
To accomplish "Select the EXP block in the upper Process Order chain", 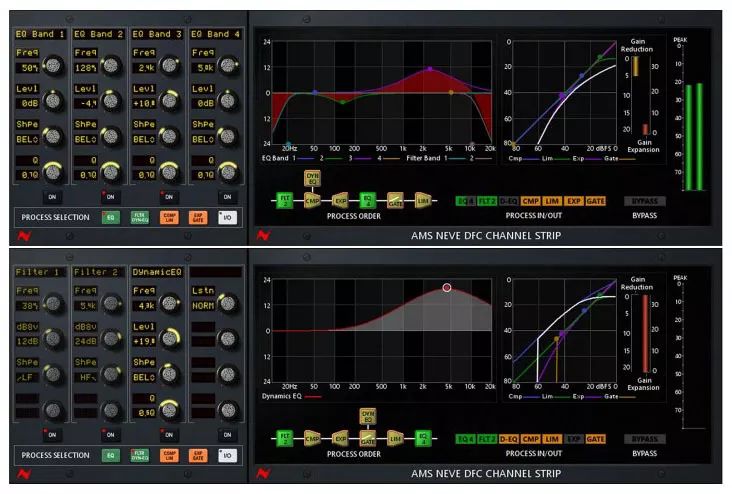I will pos(340,201).
